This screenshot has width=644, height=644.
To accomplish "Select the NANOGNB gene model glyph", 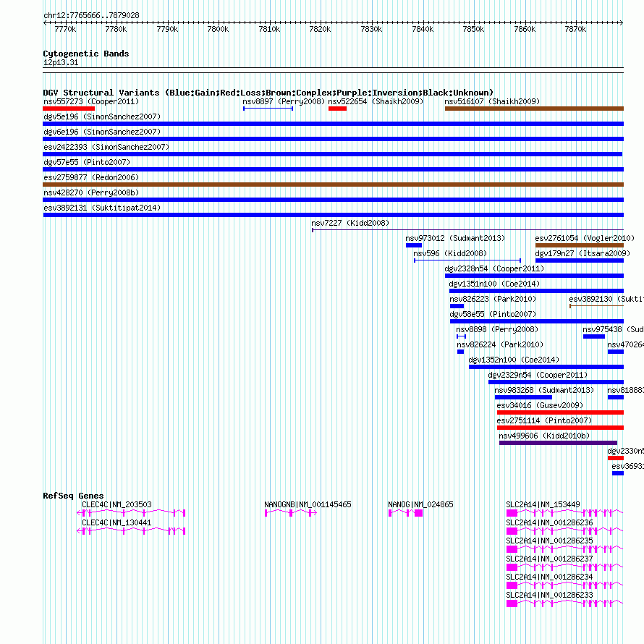I will [x=291, y=512].
